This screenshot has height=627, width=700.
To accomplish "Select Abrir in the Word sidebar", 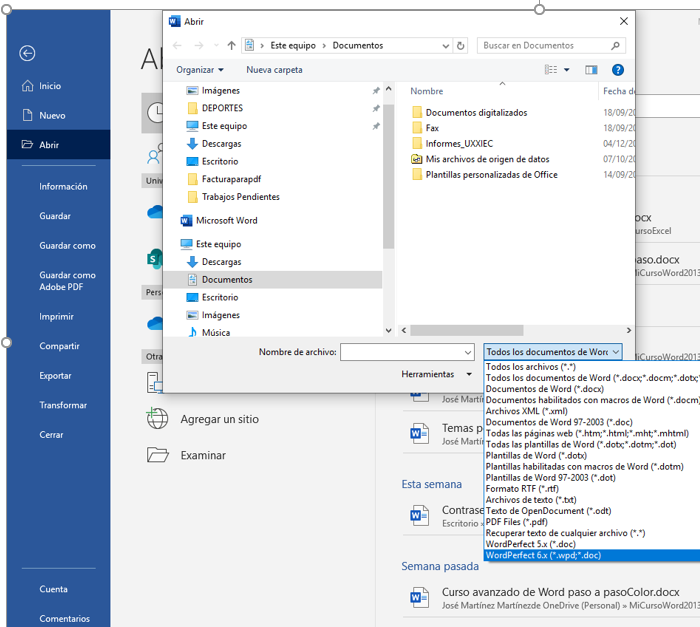I will coord(58,145).
